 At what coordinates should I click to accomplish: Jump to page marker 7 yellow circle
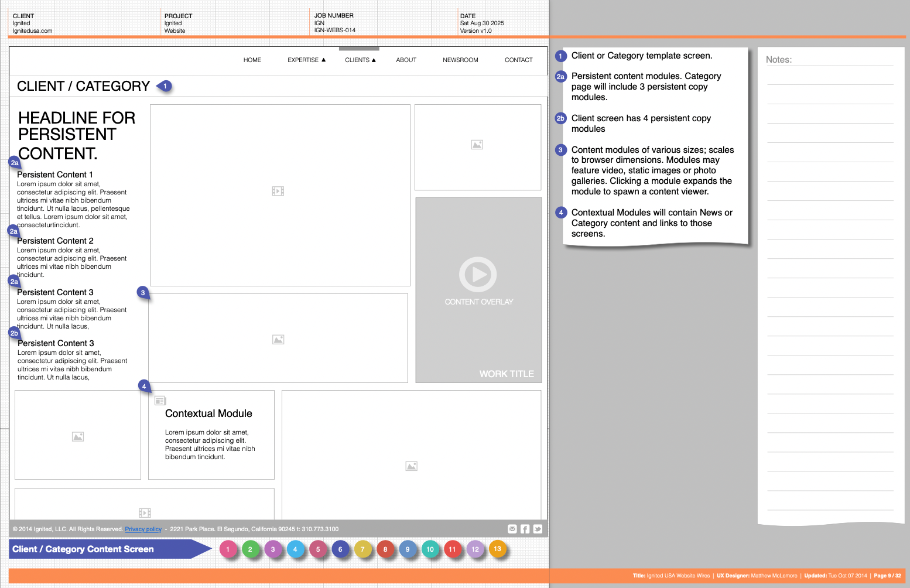pos(362,549)
